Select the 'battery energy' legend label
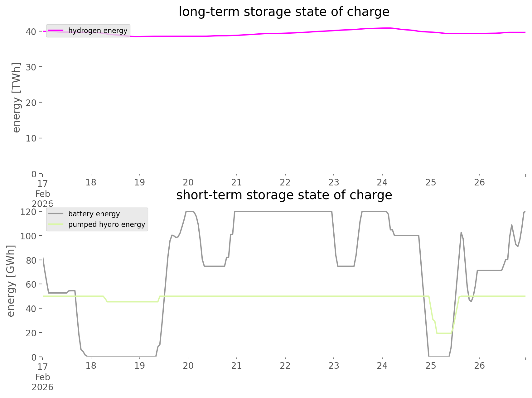The width and height of the screenshot is (532, 398). pos(94,214)
